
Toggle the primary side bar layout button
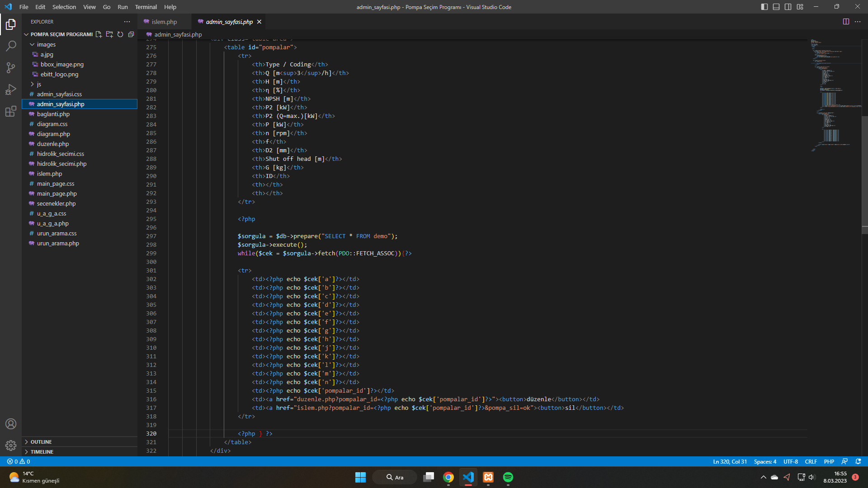click(x=764, y=7)
